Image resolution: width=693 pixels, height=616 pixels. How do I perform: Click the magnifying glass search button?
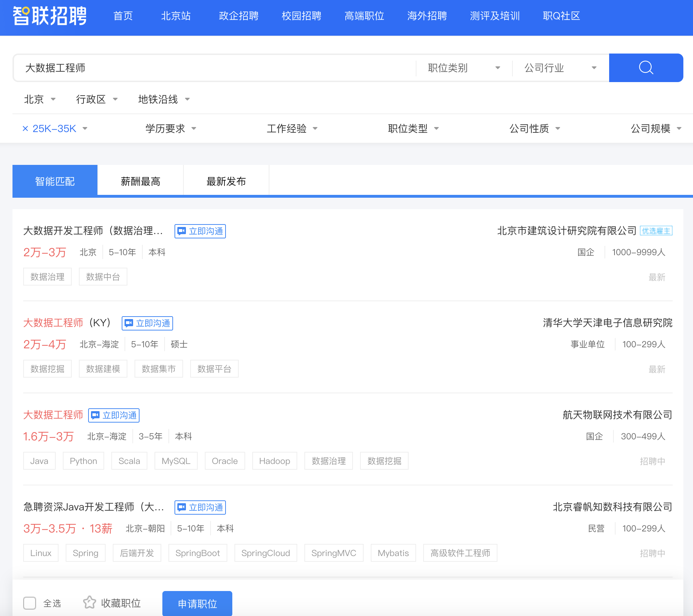[646, 67]
